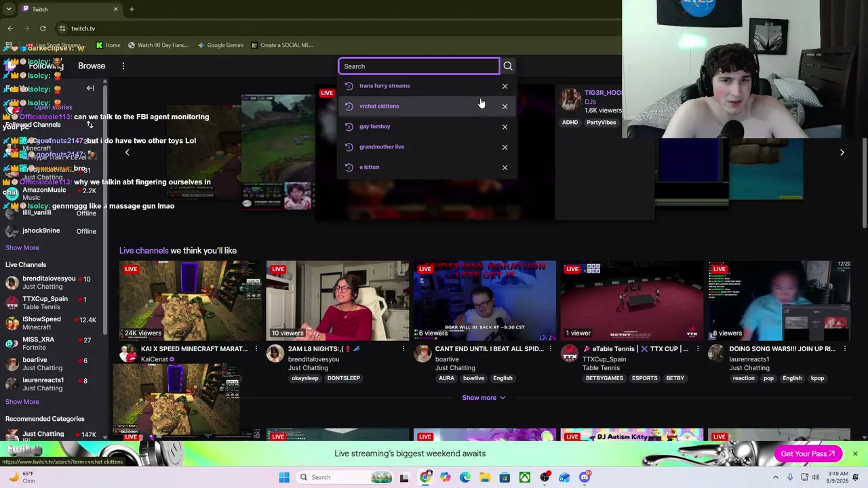The image size is (868, 488).
Task: Collapse the left sidebar with arrow icon
Action: tap(90, 88)
